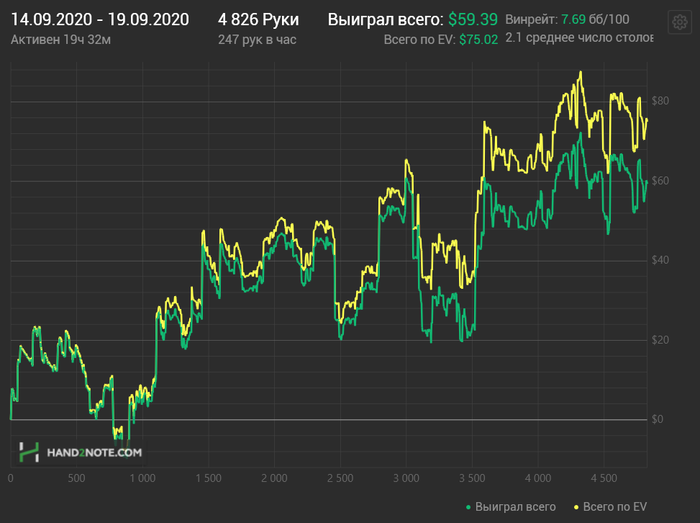Click the $20 y-axis label

pos(660,340)
